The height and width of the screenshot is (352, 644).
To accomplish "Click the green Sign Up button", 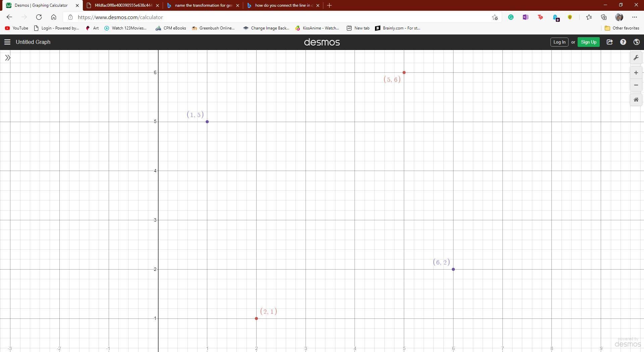I will [589, 42].
